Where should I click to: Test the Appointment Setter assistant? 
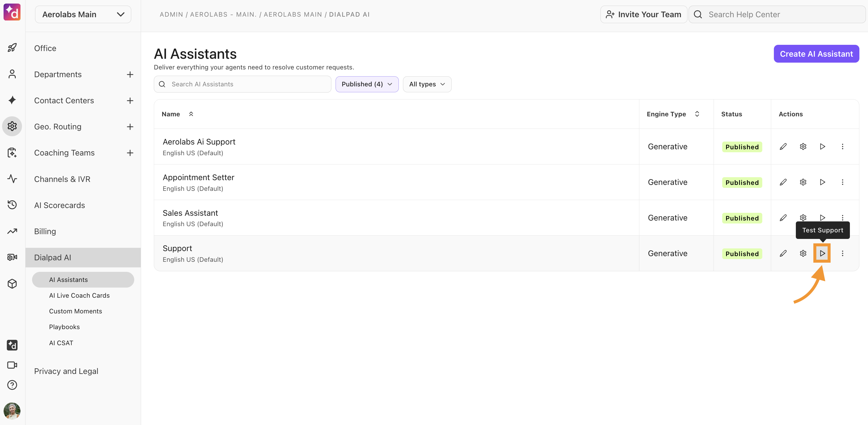tap(822, 182)
